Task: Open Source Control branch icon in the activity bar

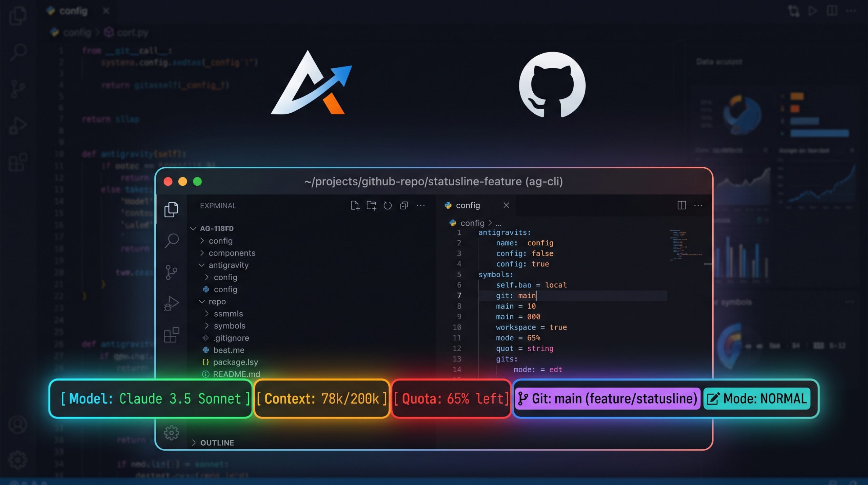Action: 171,272
